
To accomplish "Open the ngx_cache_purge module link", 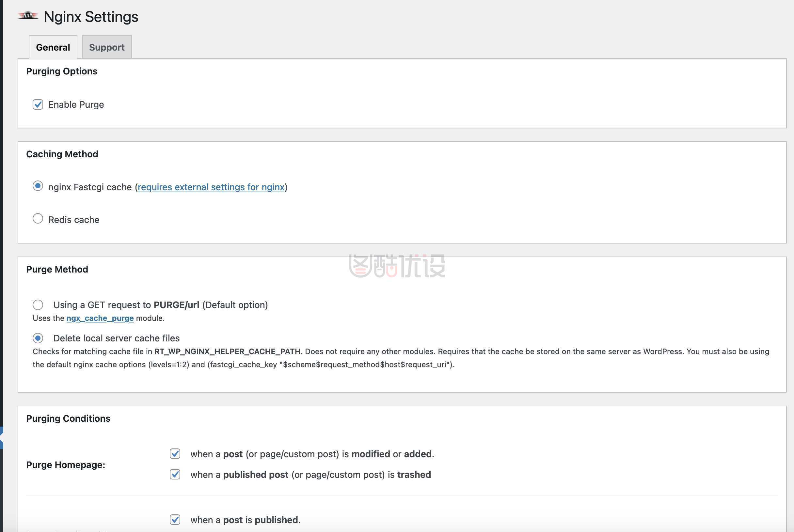I will click(100, 318).
